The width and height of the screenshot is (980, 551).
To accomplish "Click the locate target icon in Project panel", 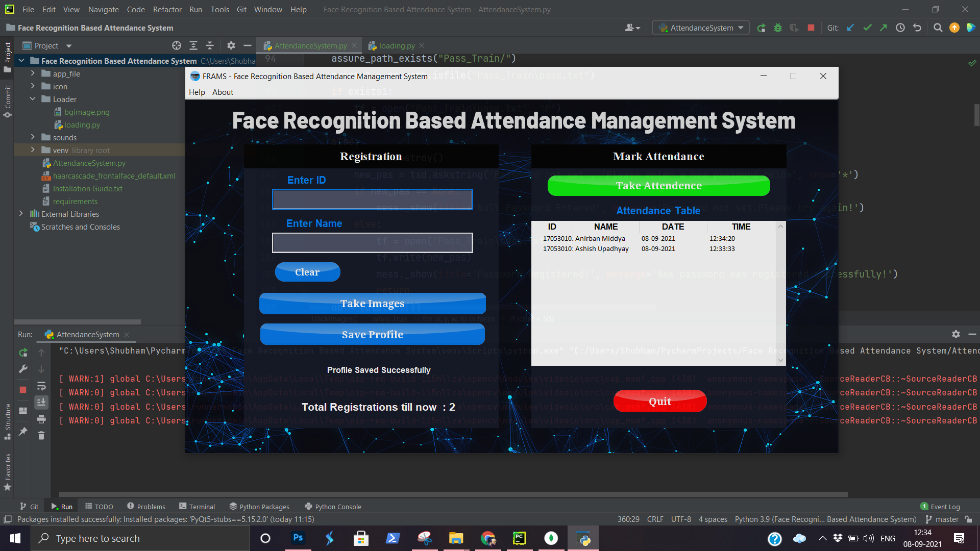I will 177,46.
